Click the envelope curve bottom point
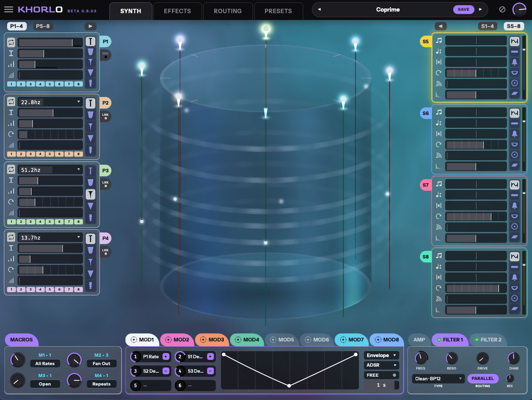The image size is (532, 400). point(289,386)
